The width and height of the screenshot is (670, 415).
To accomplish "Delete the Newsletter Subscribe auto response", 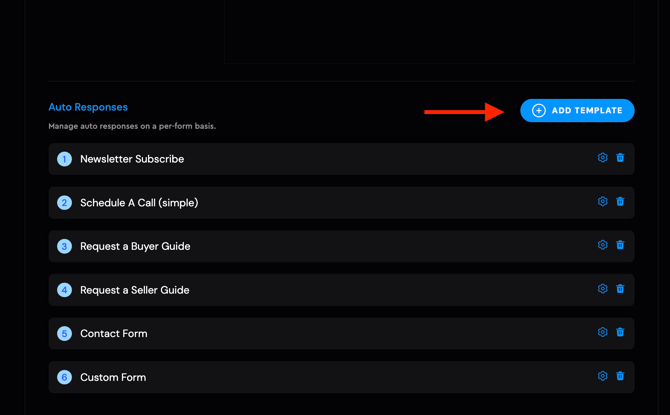I will (x=620, y=158).
